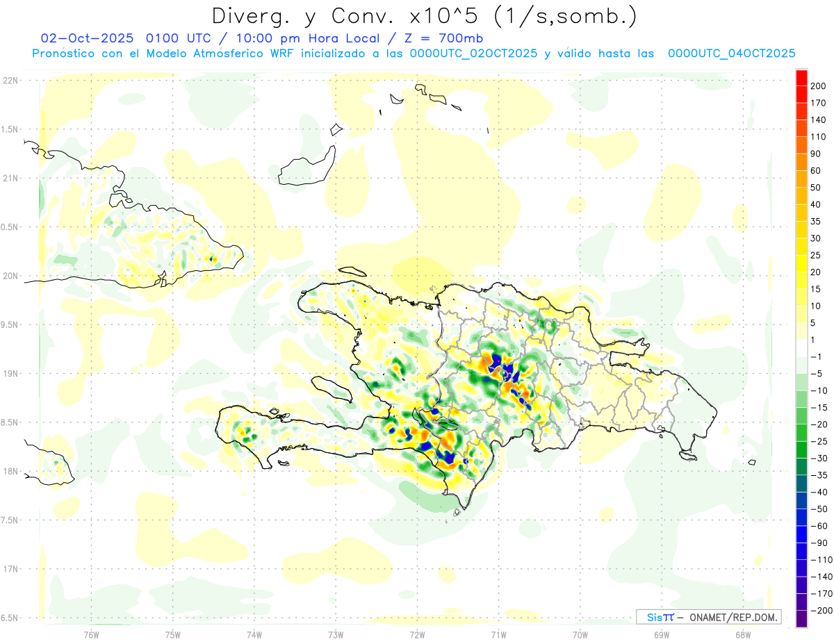Click the "17N" latitude label
834x644 pixels.
(x=10, y=569)
